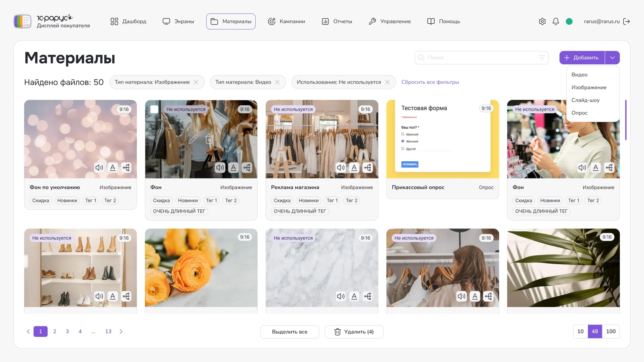The height and width of the screenshot is (362, 644).
Task: Remove the 'Тип материала: Видео' filter chip
Action: click(x=277, y=82)
